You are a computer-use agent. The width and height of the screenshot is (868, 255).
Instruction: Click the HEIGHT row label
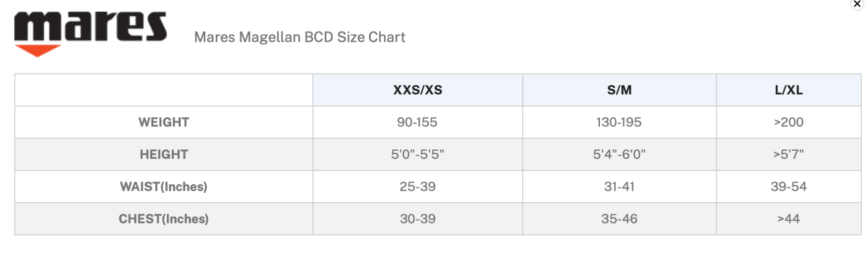coord(164,154)
